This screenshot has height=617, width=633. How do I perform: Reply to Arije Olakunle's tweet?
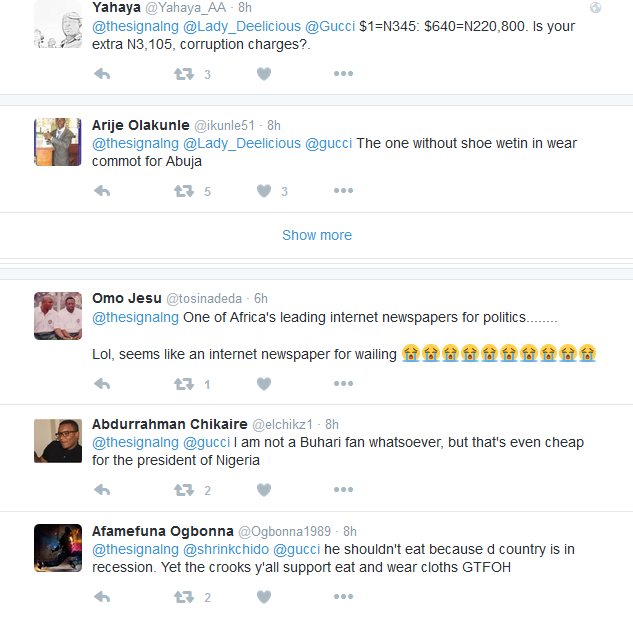pos(101,191)
